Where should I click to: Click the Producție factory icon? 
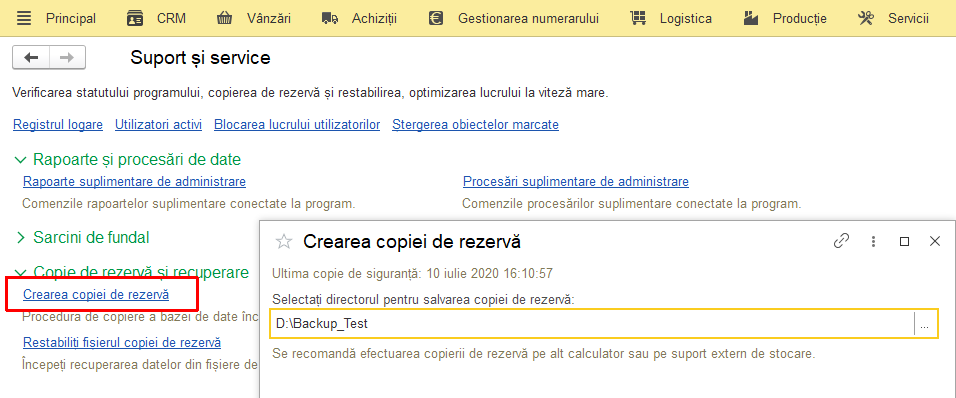tap(751, 18)
